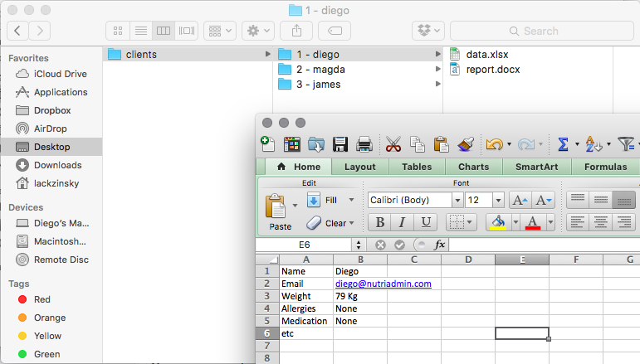Select the Applications item in Finder sidebar

click(x=51, y=92)
